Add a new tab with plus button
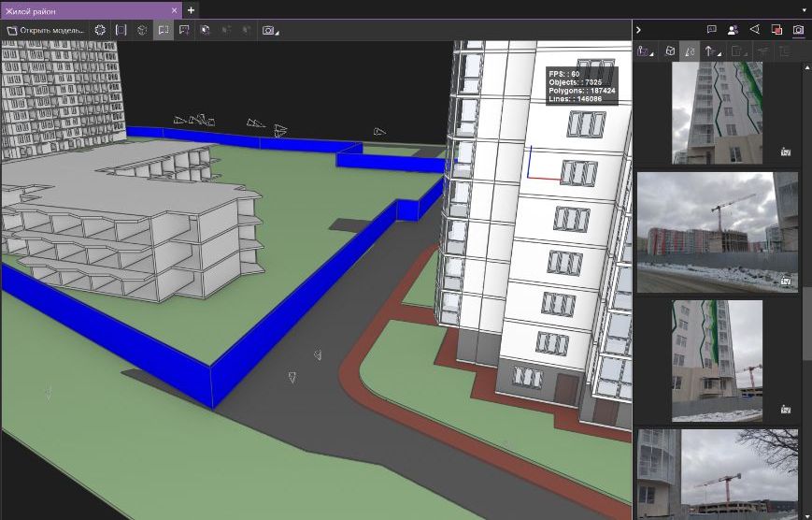 192,9
